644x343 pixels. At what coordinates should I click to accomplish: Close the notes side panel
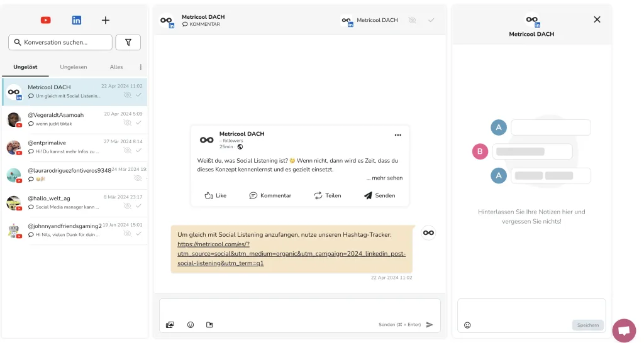pyautogui.click(x=597, y=19)
